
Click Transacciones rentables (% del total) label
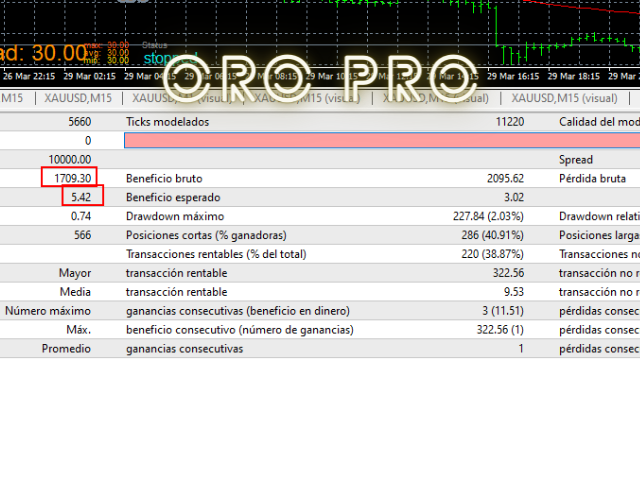click(x=216, y=254)
